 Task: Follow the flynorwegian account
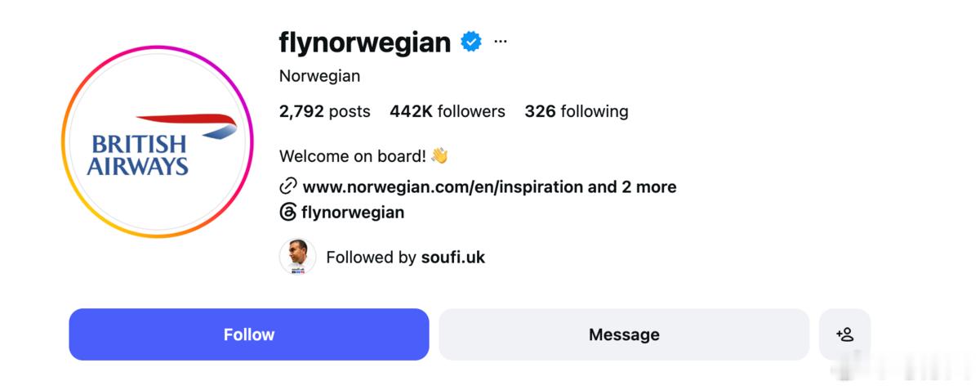pyautogui.click(x=249, y=334)
